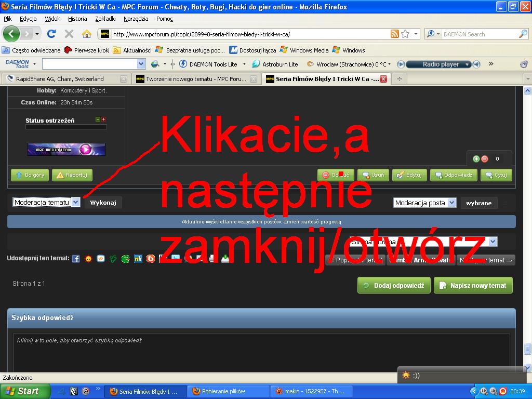Screen dimensions: 532x399
Task: Click the page vertical scrollbar up arrow
Action: click(x=527, y=90)
